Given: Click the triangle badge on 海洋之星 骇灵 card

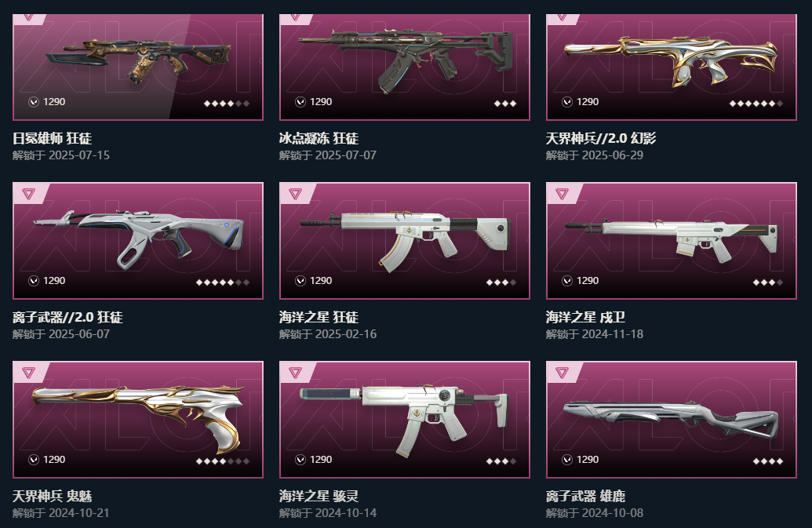Looking at the screenshot, I should tap(295, 372).
